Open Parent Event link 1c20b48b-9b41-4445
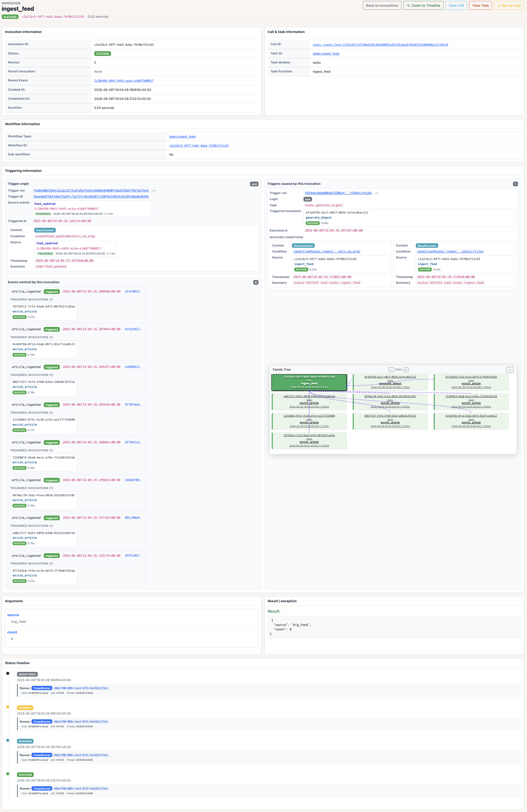 click(124, 81)
